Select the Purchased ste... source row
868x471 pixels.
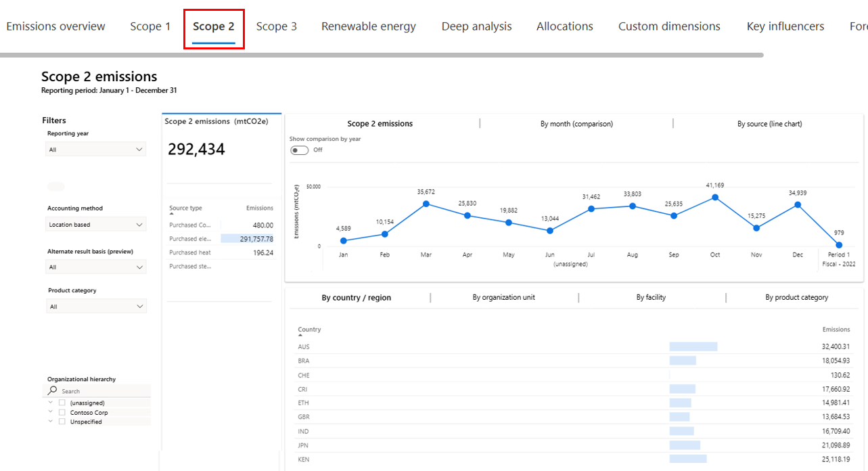pos(221,267)
